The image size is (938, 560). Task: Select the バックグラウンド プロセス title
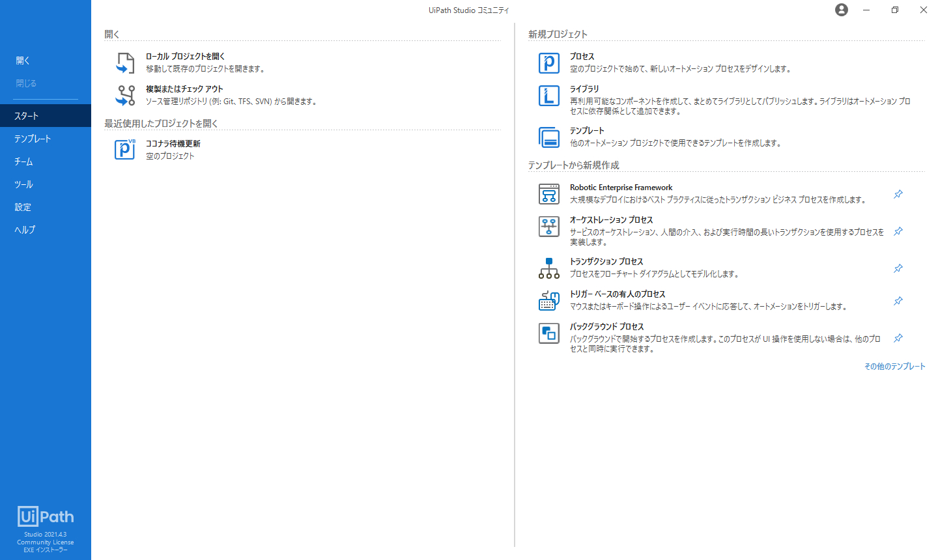point(606,327)
